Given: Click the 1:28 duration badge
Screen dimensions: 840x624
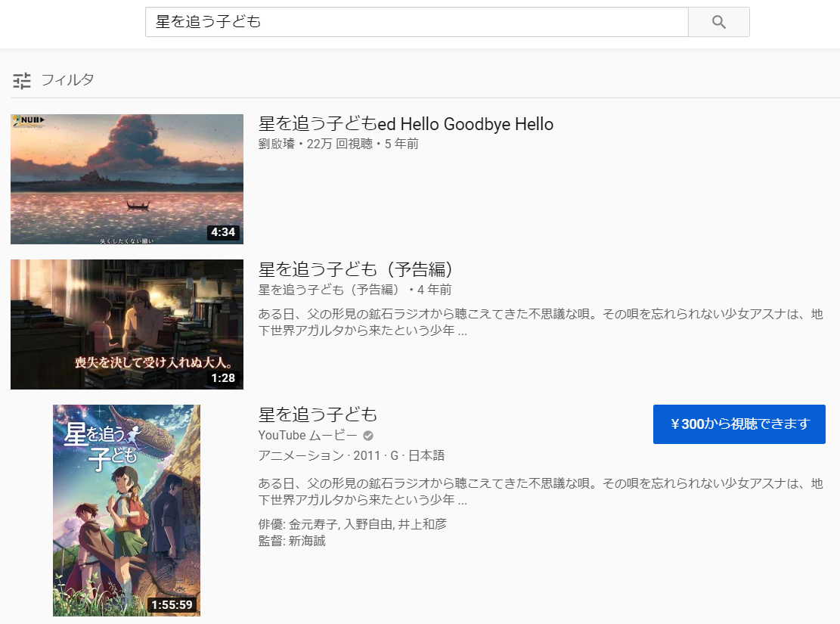Looking at the screenshot, I should coord(223,378).
